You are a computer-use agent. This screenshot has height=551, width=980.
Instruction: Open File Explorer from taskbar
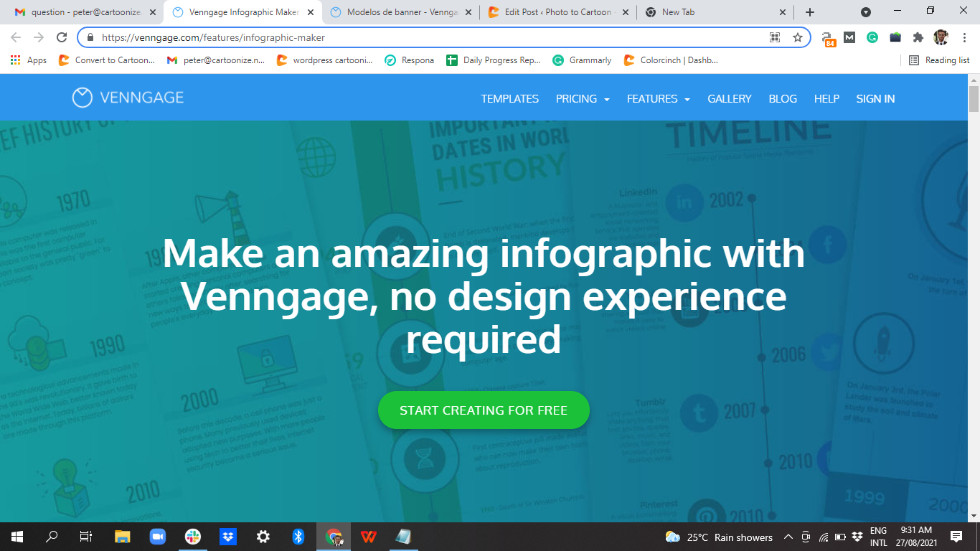pyautogui.click(x=123, y=537)
